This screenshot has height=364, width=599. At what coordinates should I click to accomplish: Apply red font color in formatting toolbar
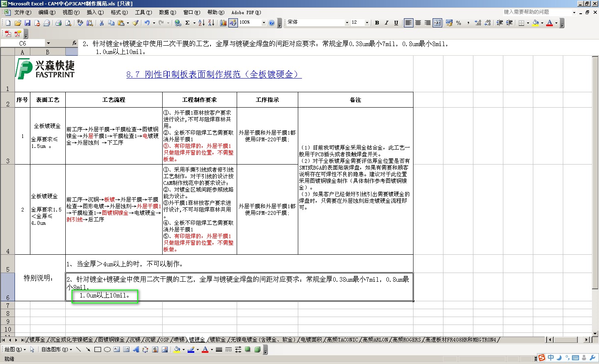coord(550,23)
